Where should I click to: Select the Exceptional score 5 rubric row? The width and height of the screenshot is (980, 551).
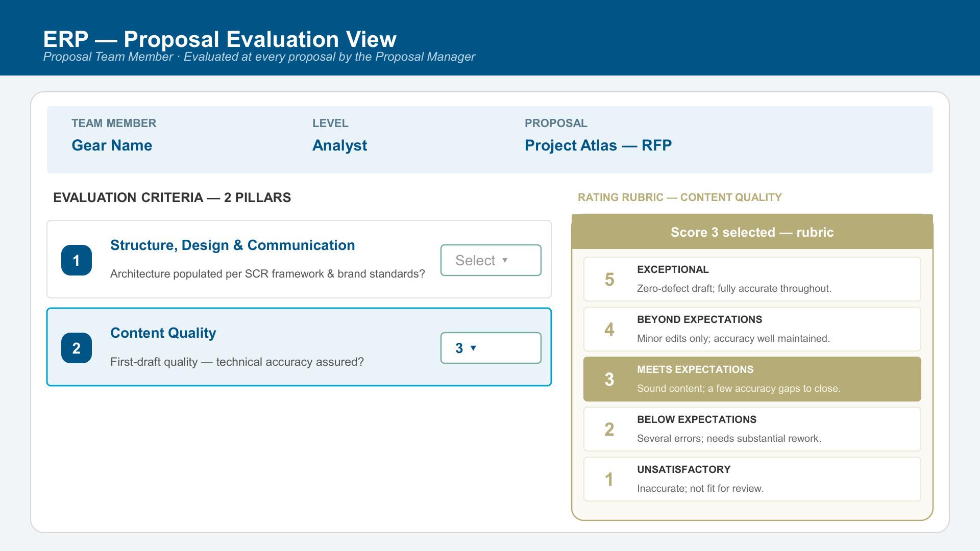click(752, 279)
